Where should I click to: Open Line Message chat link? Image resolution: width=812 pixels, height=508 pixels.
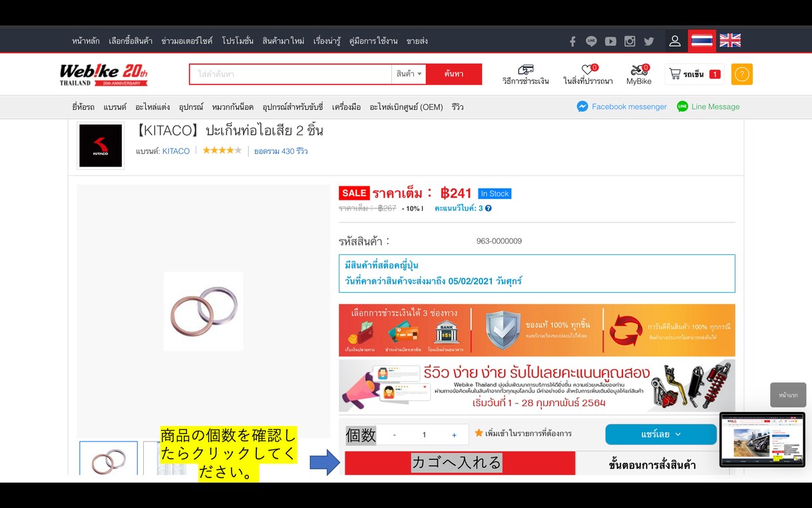708,107
